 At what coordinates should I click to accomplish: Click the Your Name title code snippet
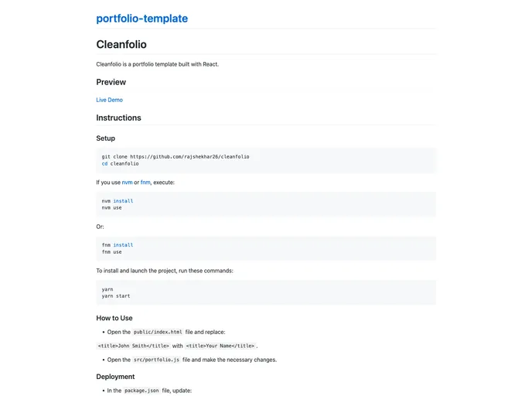[220, 346]
